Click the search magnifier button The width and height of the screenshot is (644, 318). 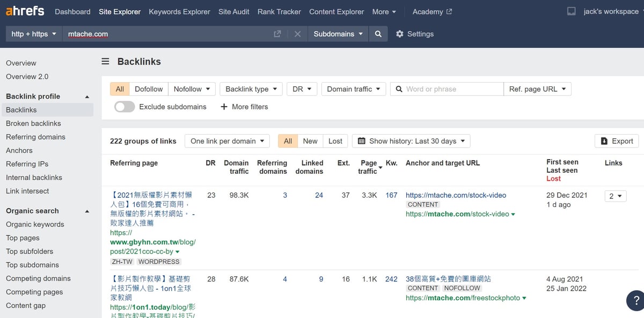click(378, 34)
